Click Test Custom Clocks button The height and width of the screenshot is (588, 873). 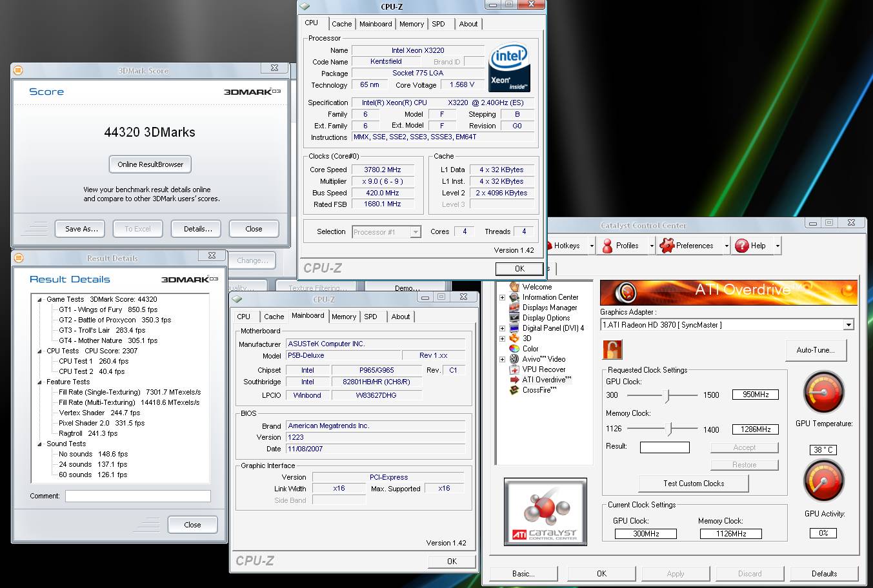coord(694,484)
